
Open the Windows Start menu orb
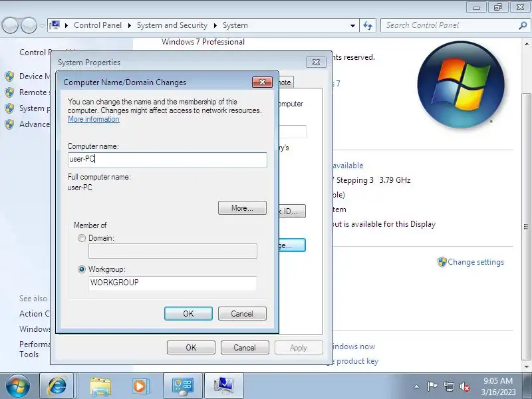coord(18,386)
